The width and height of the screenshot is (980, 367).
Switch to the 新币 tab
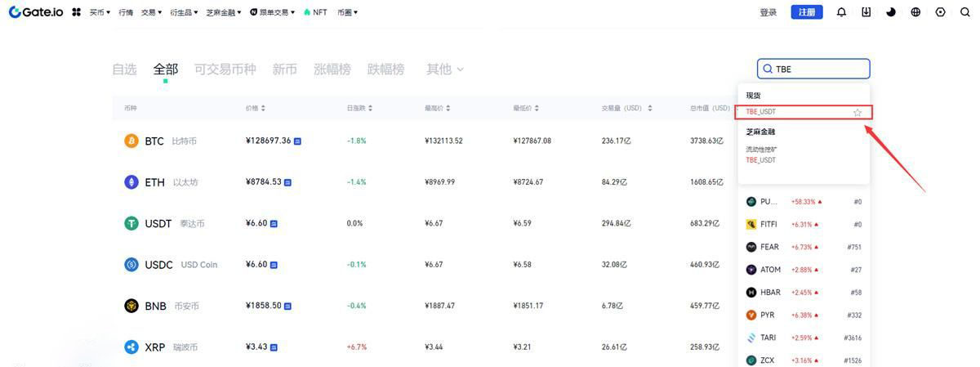tap(285, 69)
